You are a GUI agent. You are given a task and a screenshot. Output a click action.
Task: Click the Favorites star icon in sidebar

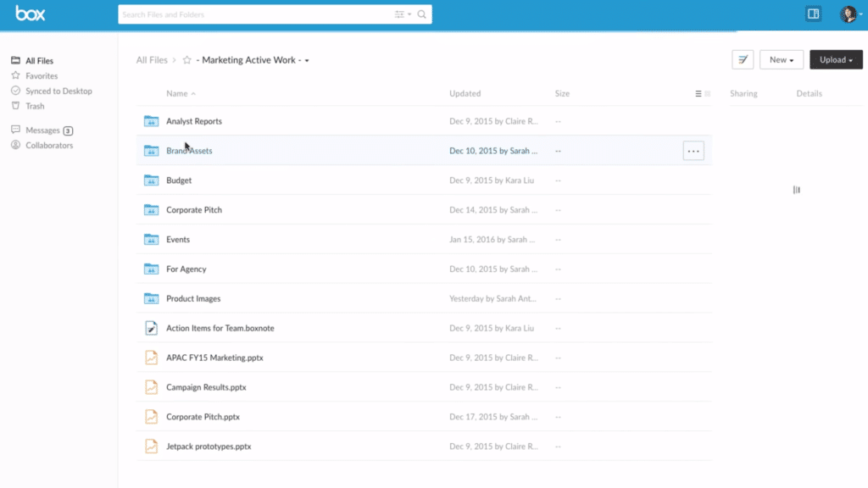[15, 75]
